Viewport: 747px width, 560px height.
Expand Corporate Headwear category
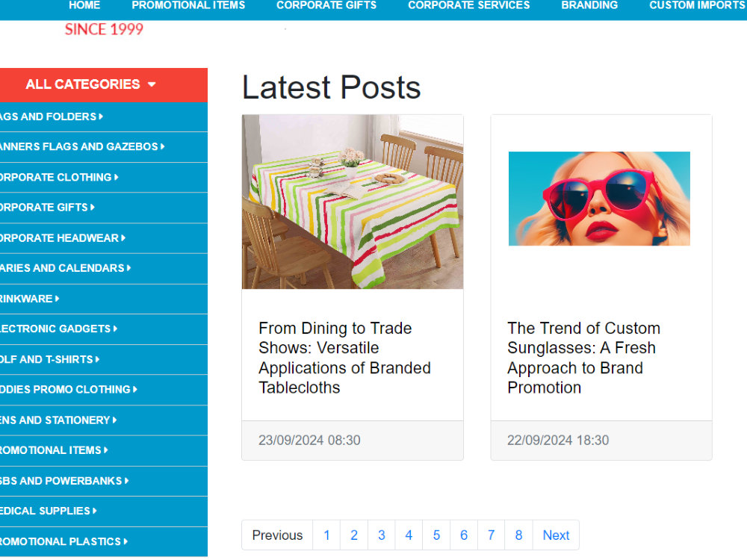point(104,238)
